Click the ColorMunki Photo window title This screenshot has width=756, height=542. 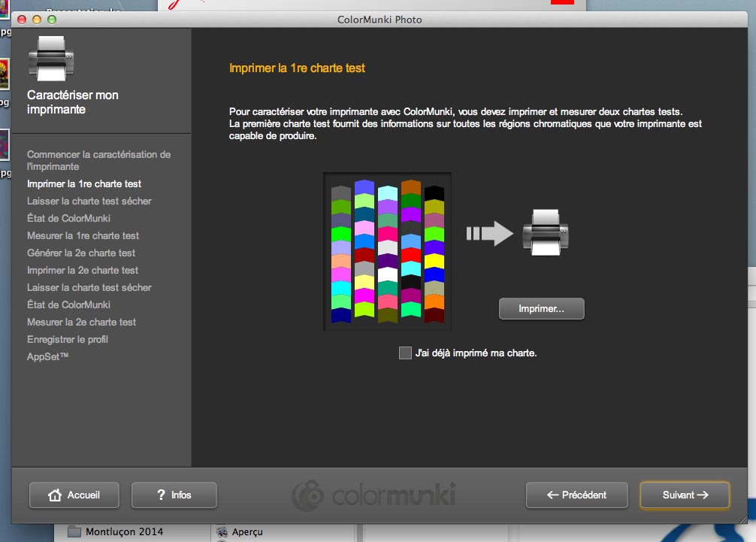[380, 20]
